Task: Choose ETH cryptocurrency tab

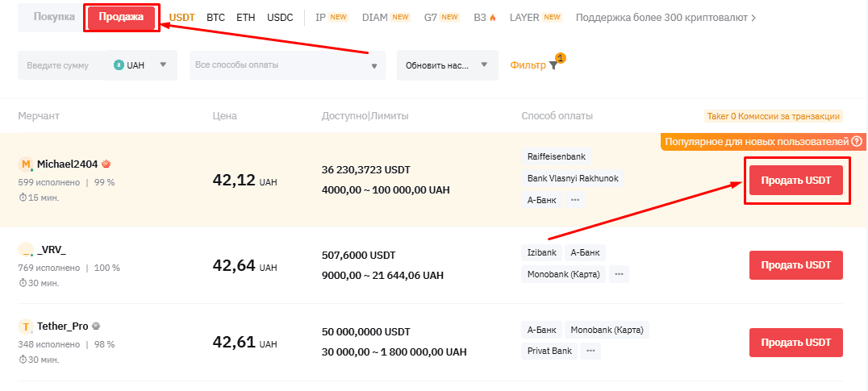Action: coord(246,18)
